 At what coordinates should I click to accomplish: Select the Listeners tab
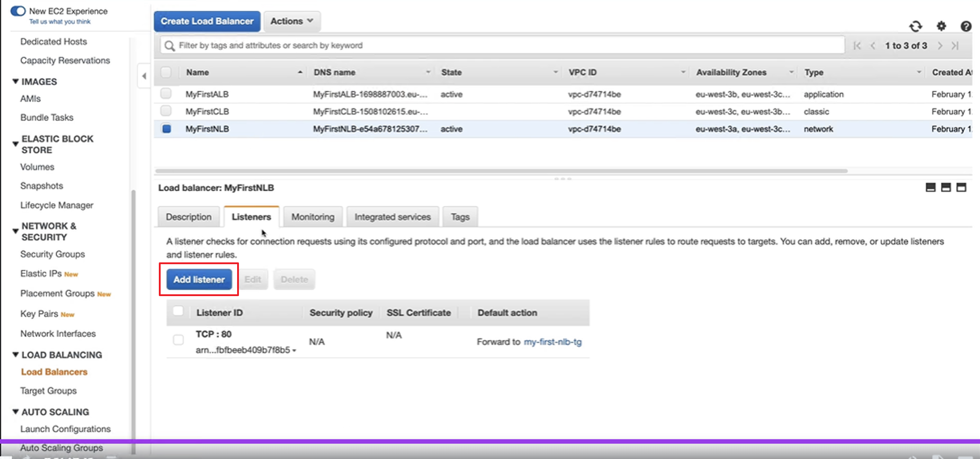pos(252,217)
